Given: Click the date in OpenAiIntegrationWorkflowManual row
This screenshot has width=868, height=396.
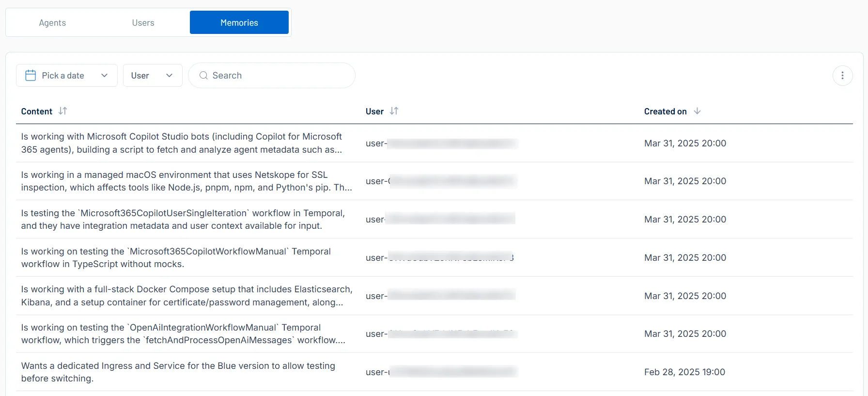Looking at the screenshot, I should pos(685,334).
